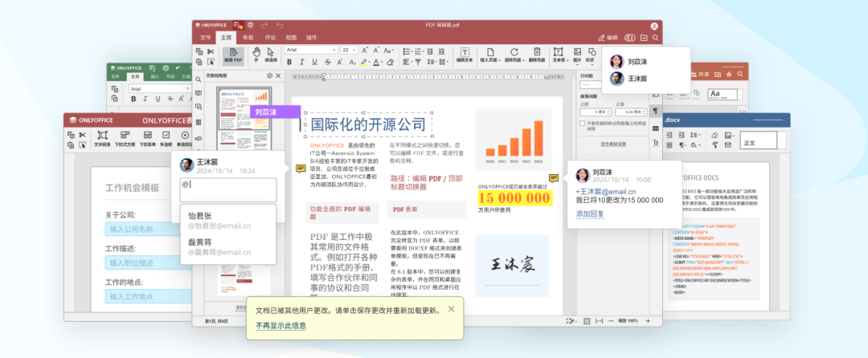
Task: Click the font color A swatch
Action: click(376, 62)
